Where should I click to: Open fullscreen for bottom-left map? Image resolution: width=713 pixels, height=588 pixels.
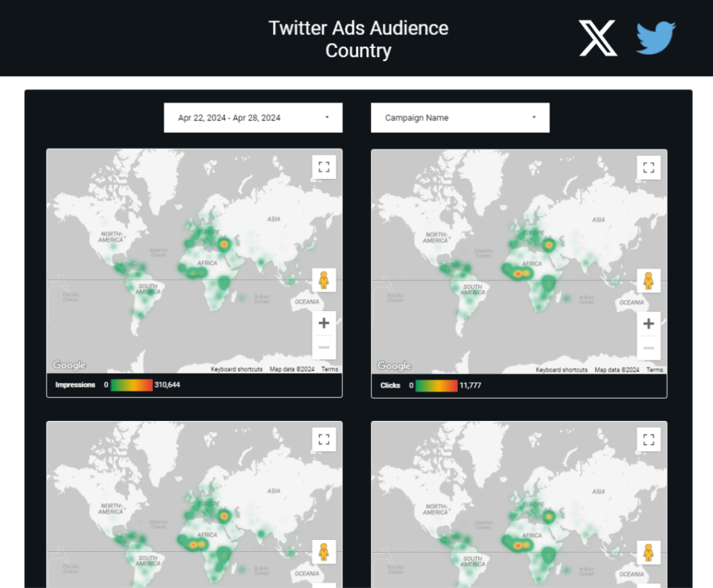(324, 439)
